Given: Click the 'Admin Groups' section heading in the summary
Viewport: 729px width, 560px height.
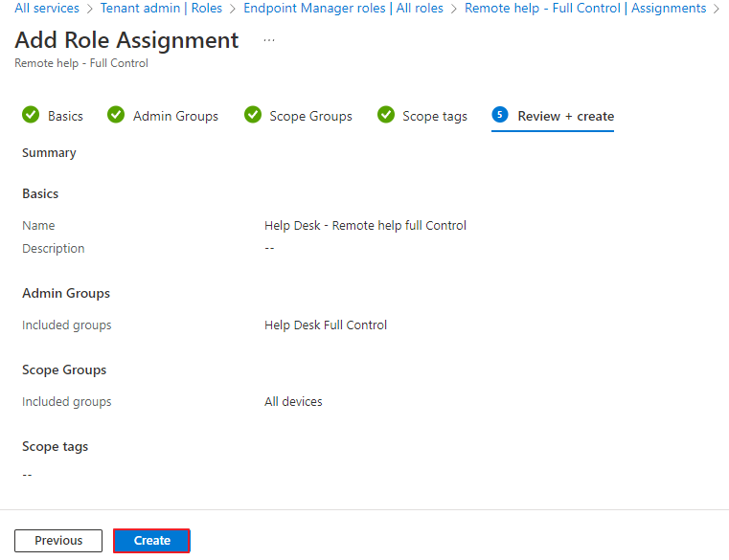Looking at the screenshot, I should (x=66, y=293).
